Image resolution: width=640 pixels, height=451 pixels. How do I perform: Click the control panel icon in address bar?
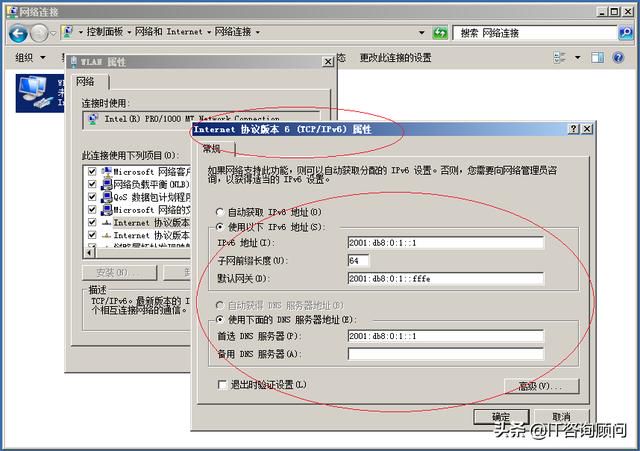click(x=68, y=32)
